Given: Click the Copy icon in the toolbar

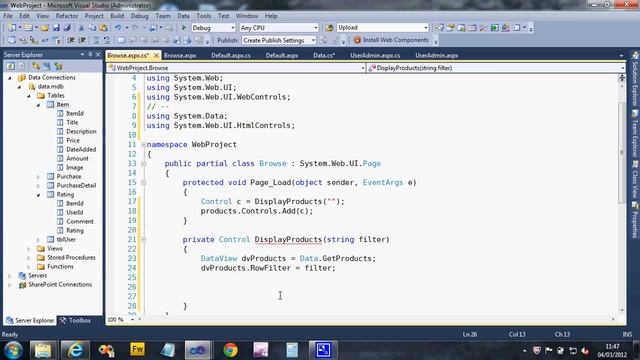Looking at the screenshot, I should click(92, 28).
